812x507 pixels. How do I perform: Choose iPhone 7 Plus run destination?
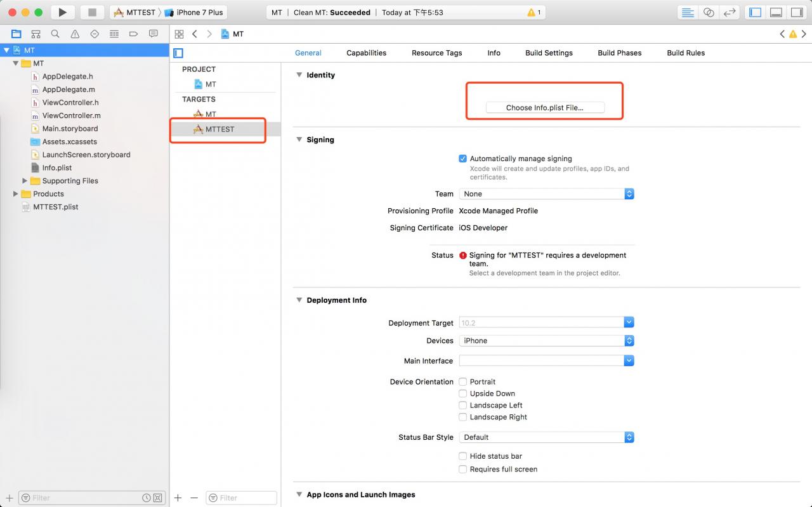[193, 12]
